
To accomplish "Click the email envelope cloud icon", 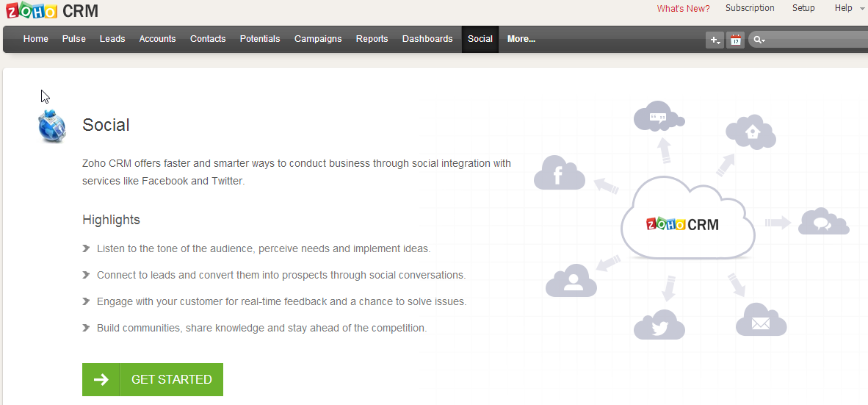I will (762, 320).
